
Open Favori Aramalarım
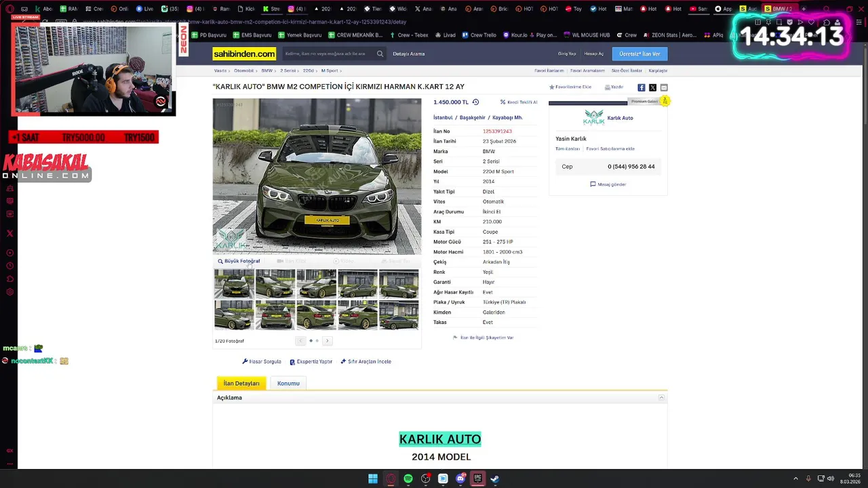(587, 70)
